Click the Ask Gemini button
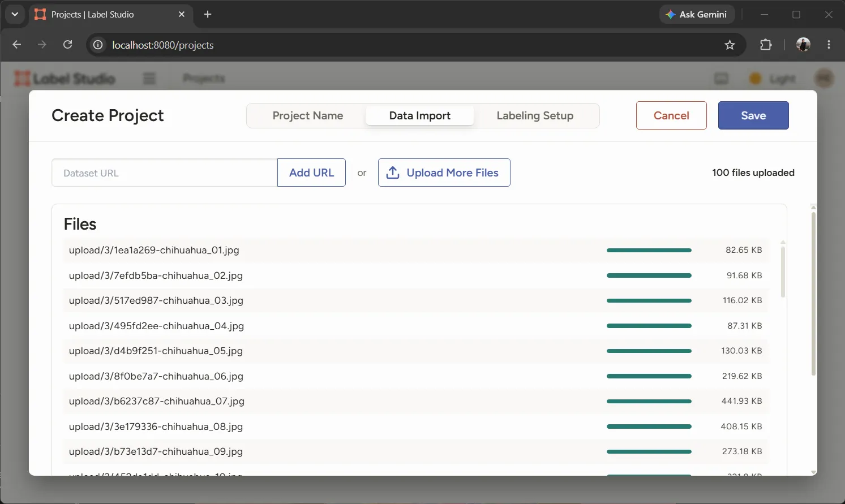 coord(697,14)
